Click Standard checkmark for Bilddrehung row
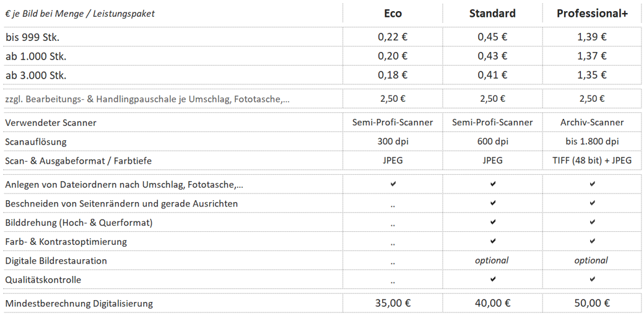The width and height of the screenshot is (644, 315). 493,222
